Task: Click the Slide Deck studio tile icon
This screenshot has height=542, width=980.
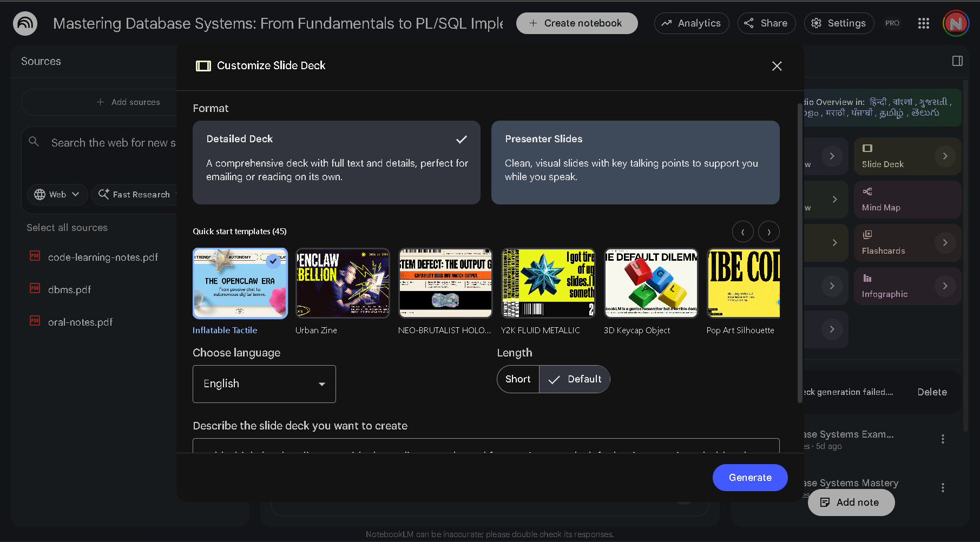Action: (x=867, y=148)
